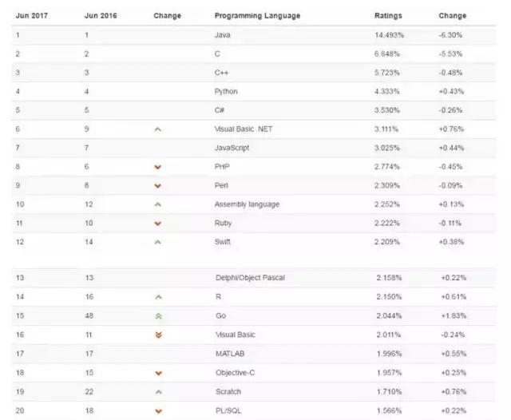The image size is (511, 420).
Task: Click the green up arrow next to Swift
Action: pos(158,242)
